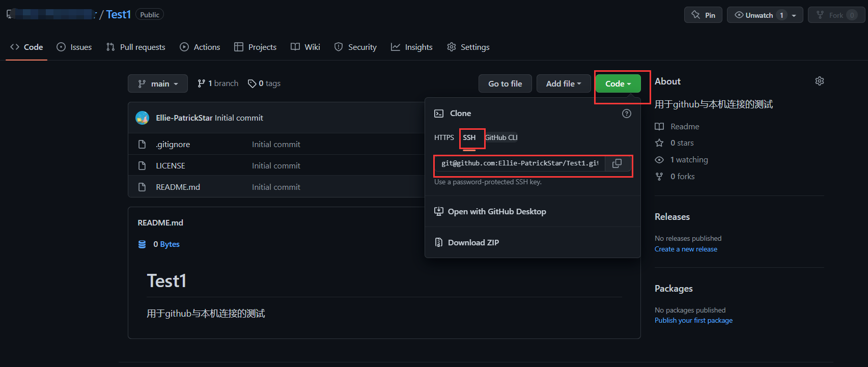This screenshot has width=868, height=367.
Task: Click the Packages heading link
Action: 674,289
